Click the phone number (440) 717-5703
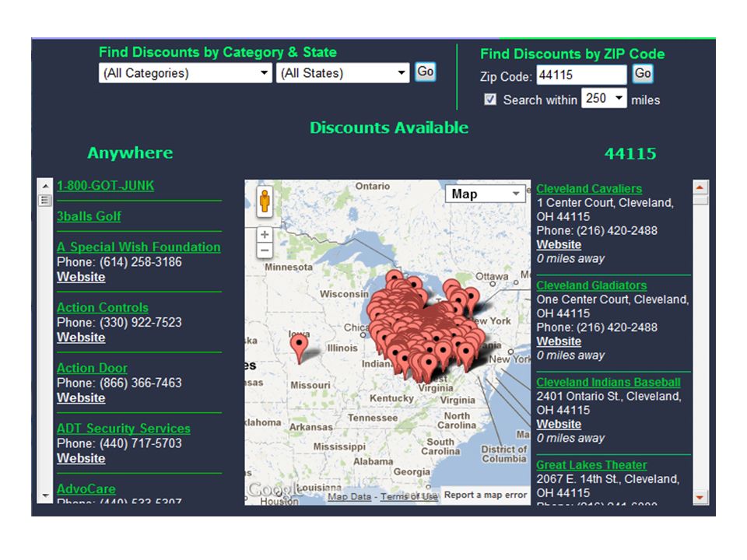This screenshot has height=560, width=747. 141,443
